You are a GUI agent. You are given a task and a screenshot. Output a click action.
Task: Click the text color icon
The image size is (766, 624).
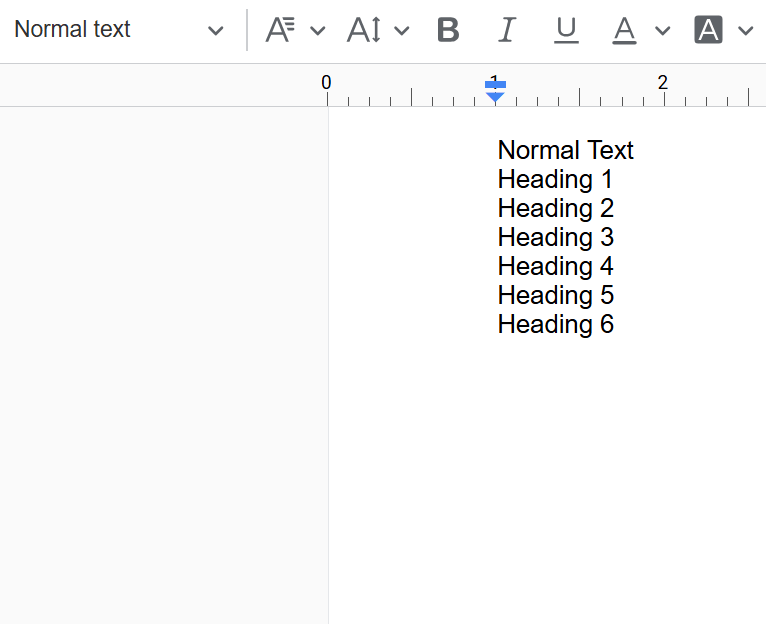point(624,30)
